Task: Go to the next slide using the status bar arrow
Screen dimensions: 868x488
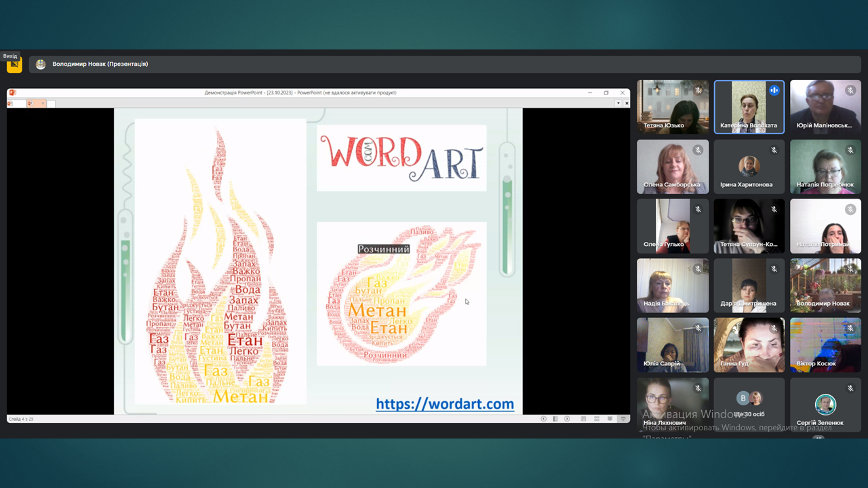Action: click(567, 419)
